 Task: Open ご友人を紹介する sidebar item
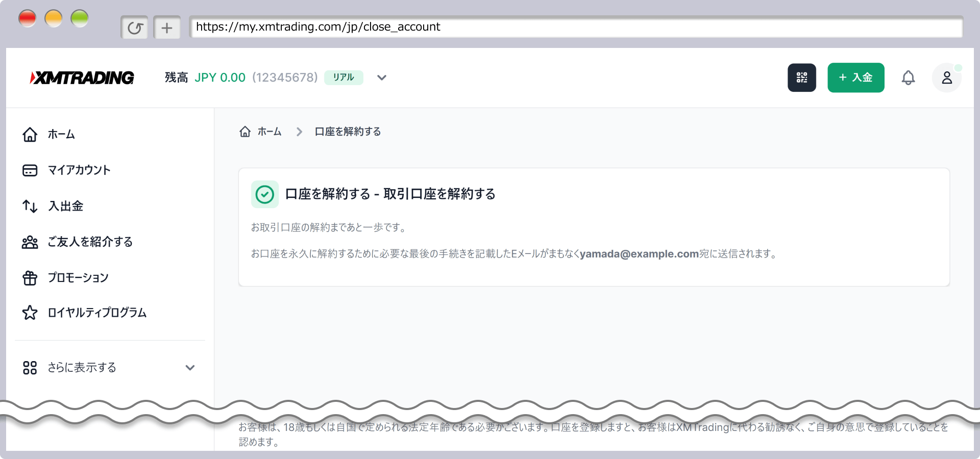click(x=90, y=242)
